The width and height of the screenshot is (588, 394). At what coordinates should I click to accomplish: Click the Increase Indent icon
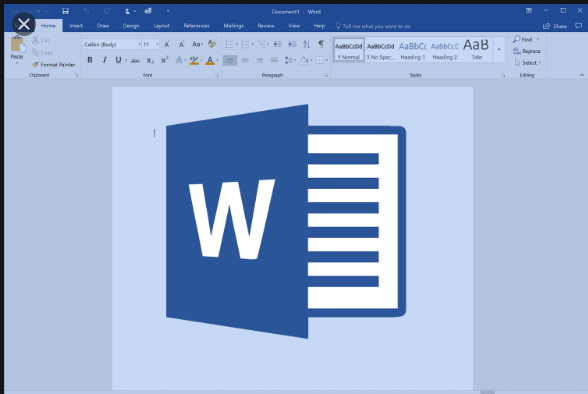click(x=292, y=44)
